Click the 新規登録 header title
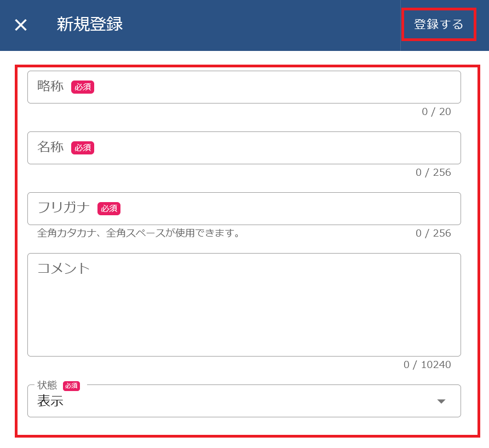Image resolution: width=489 pixels, height=448 pixels. 90,25
